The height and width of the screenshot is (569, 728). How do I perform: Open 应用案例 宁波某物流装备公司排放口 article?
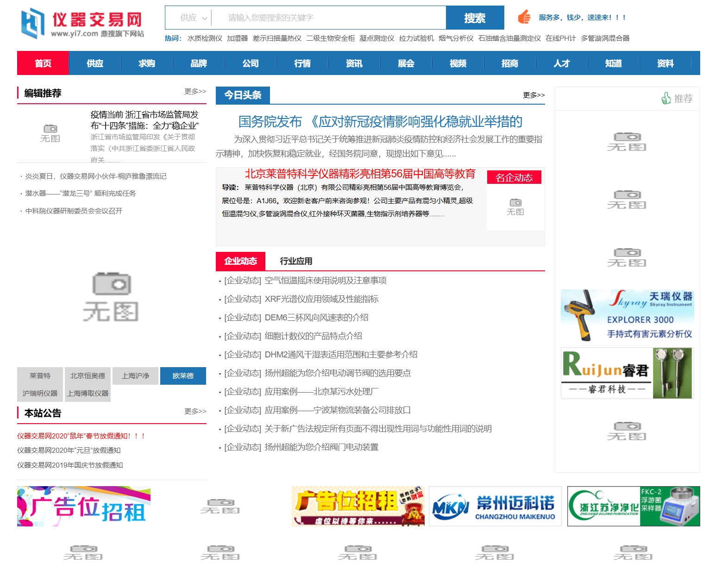click(x=338, y=410)
